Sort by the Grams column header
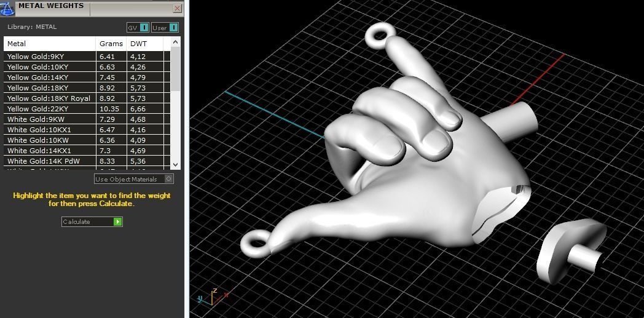This screenshot has width=644, height=318. pos(111,44)
